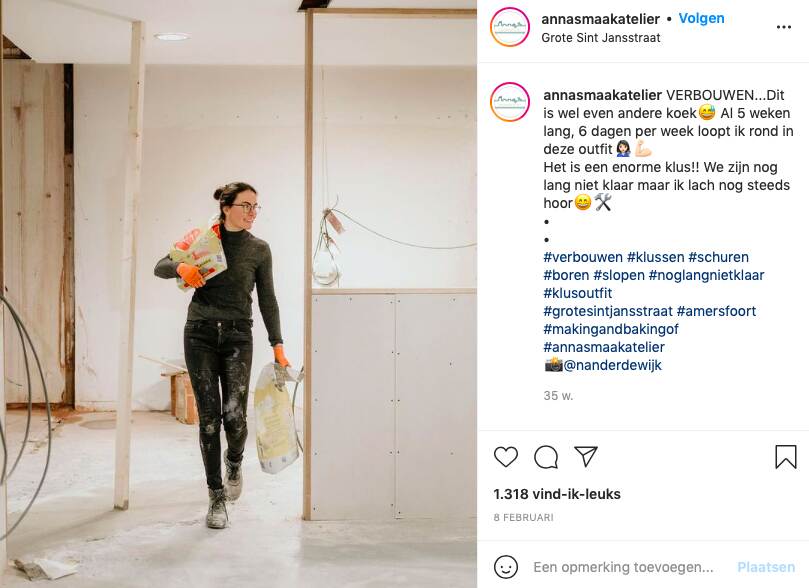Click annasmaakatelier header profile avatar

click(x=510, y=27)
